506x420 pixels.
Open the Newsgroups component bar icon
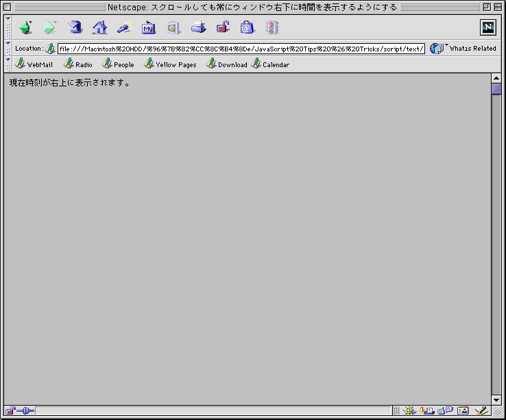coord(445,410)
